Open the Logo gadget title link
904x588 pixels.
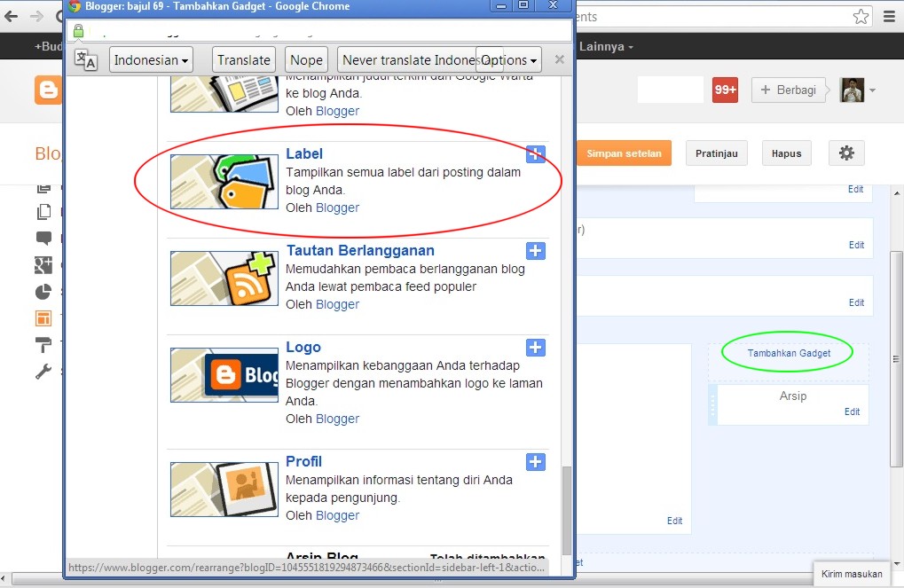(x=303, y=347)
